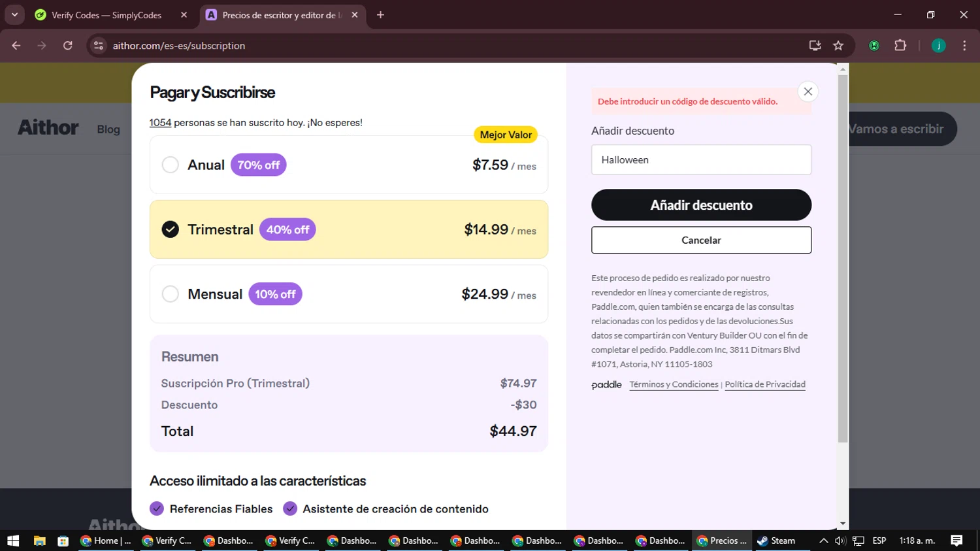980x551 pixels.
Task: Click the $24.99 / mes price
Action: pos(498,295)
